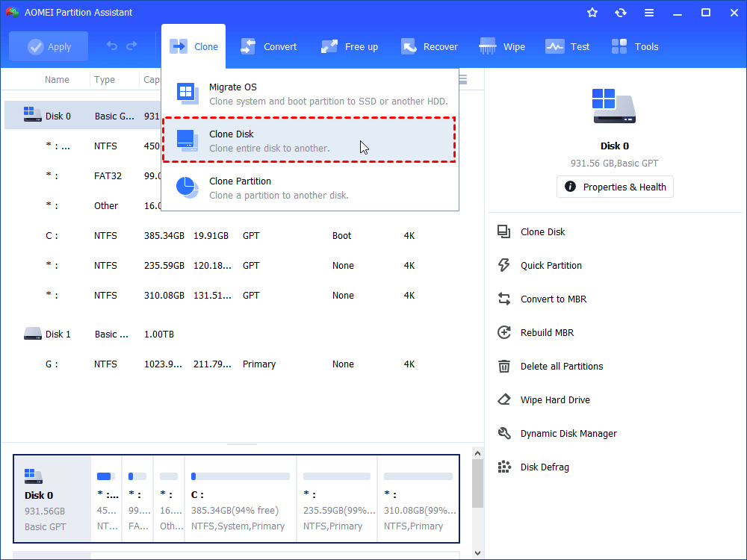Open the Convert to MBR tool
The image size is (747, 560).
click(552, 299)
